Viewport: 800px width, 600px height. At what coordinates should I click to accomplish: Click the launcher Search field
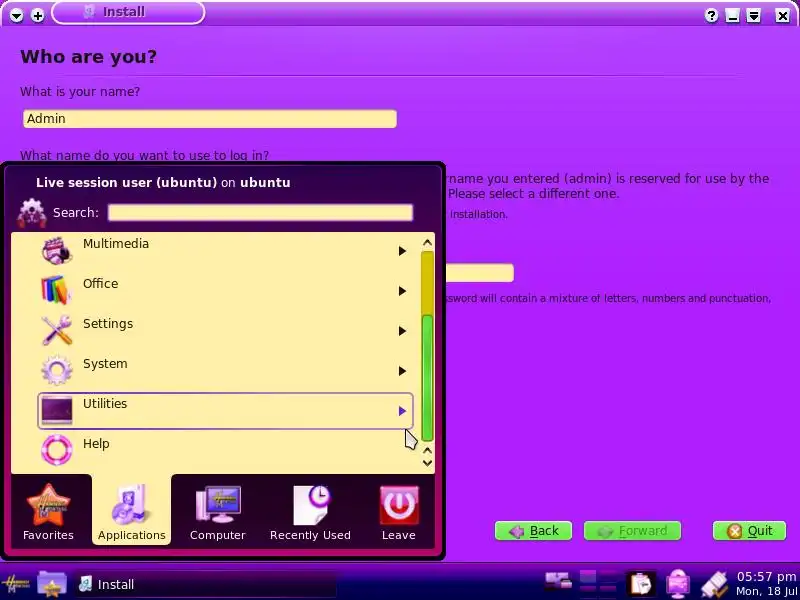[x=260, y=213]
